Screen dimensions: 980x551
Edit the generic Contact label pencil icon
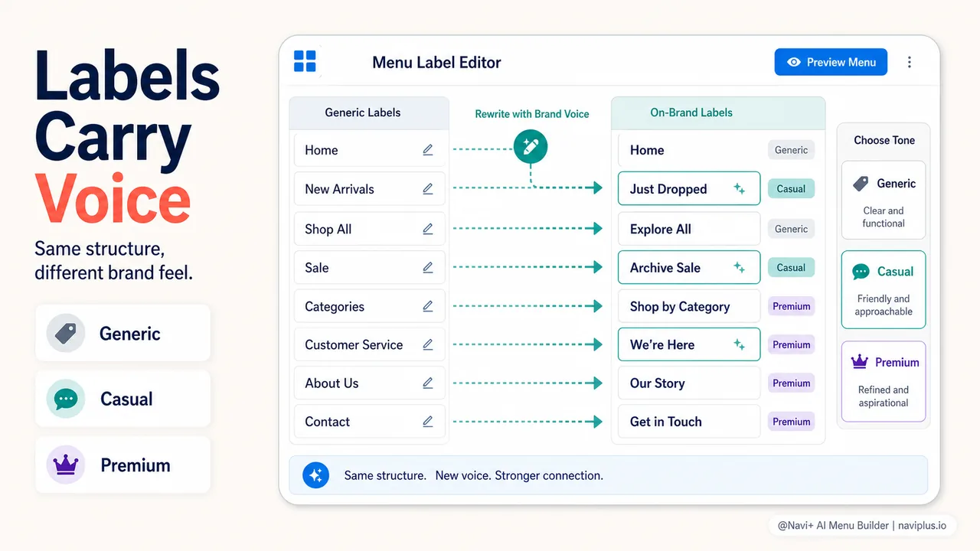pyautogui.click(x=428, y=422)
